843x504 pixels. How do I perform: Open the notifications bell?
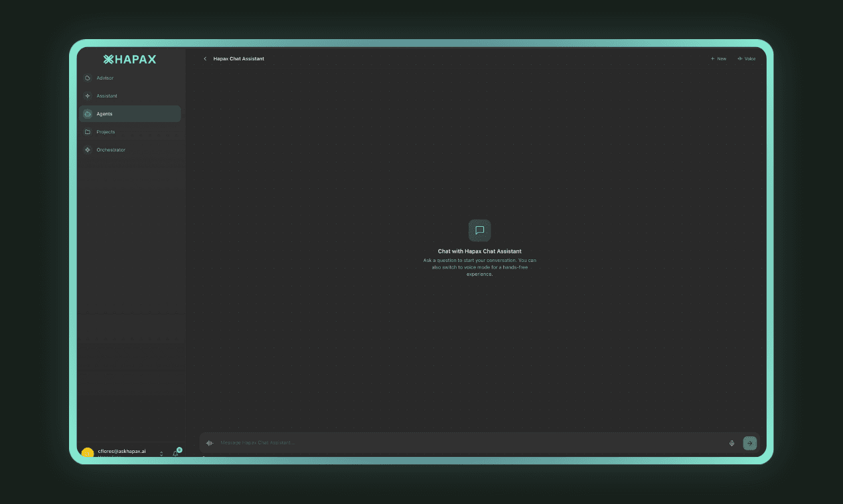(x=176, y=454)
